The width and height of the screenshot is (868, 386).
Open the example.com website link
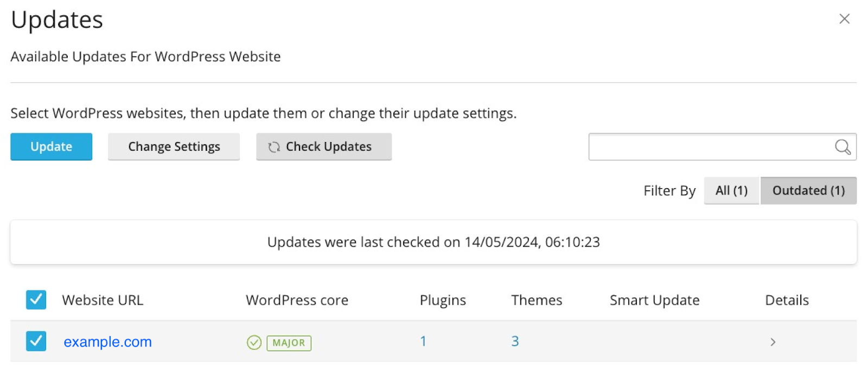pyautogui.click(x=107, y=342)
